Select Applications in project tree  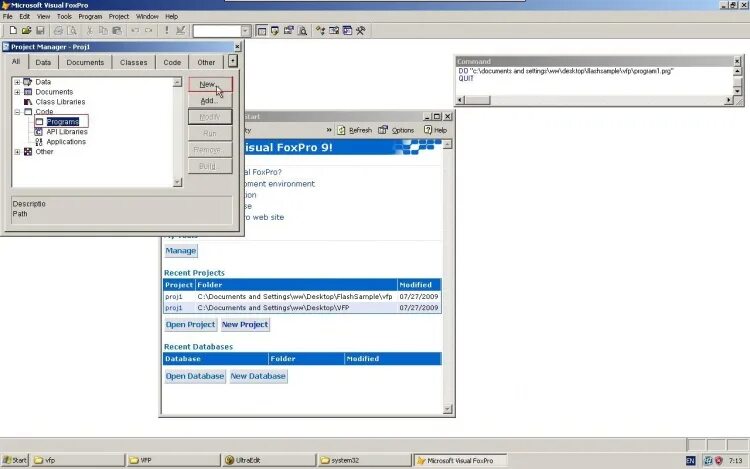66,142
